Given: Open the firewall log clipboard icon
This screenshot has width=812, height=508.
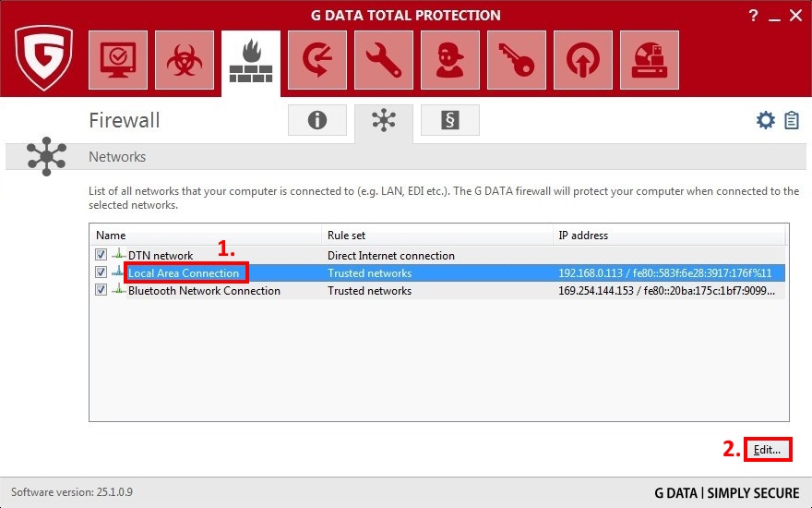Looking at the screenshot, I should [792, 120].
